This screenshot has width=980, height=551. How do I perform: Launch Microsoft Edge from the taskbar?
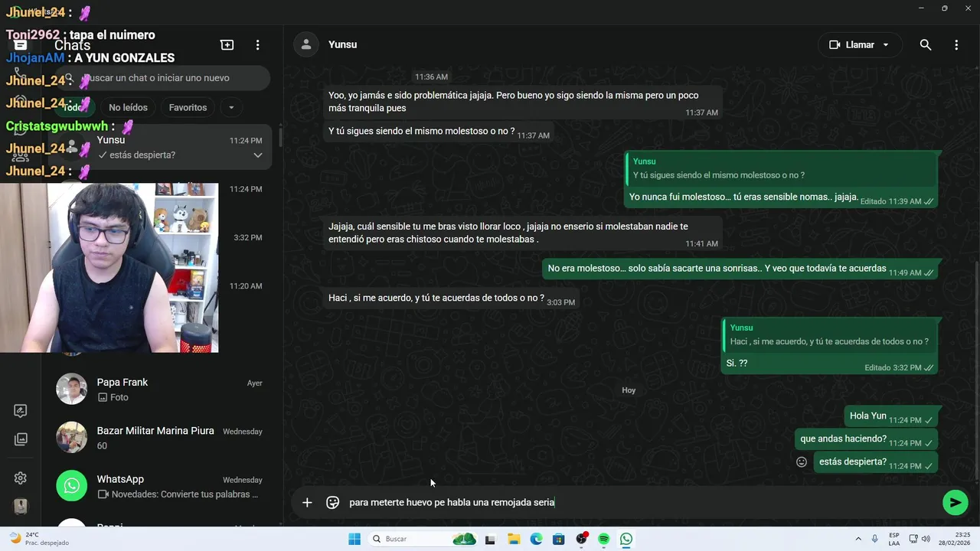(x=536, y=539)
